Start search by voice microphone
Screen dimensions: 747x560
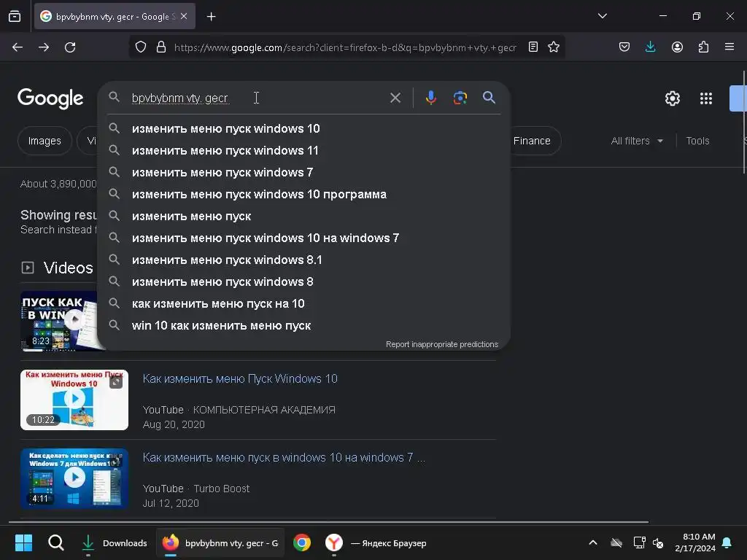(430, 98)
